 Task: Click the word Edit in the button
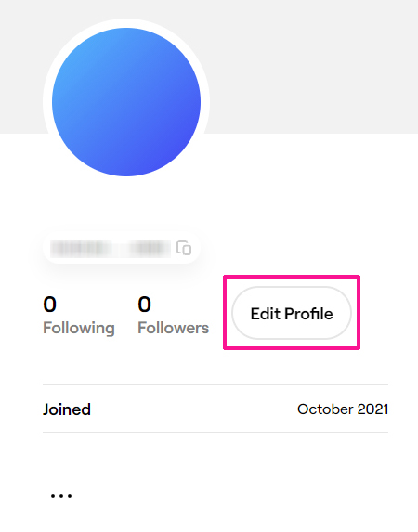[265, 314]
